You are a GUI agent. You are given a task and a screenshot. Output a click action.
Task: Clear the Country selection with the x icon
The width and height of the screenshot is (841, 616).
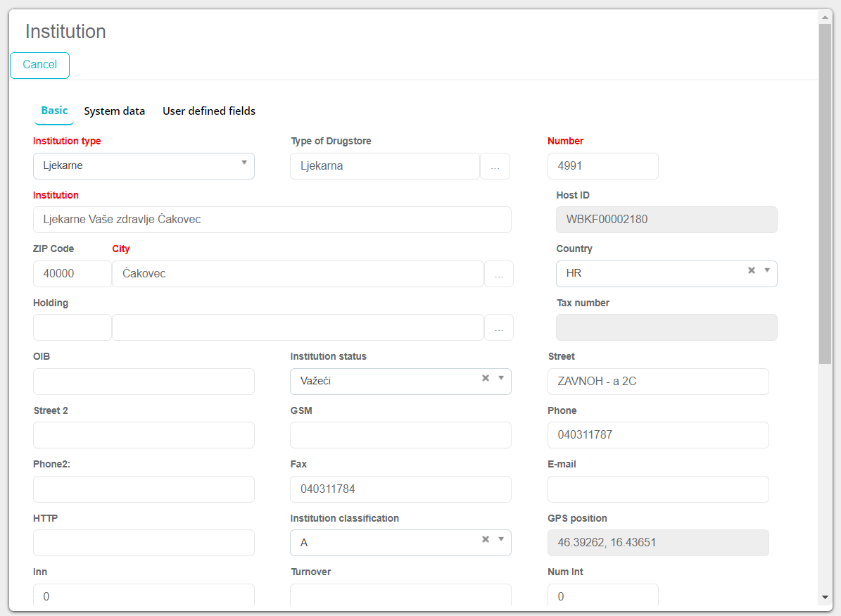tap(751, 270)
